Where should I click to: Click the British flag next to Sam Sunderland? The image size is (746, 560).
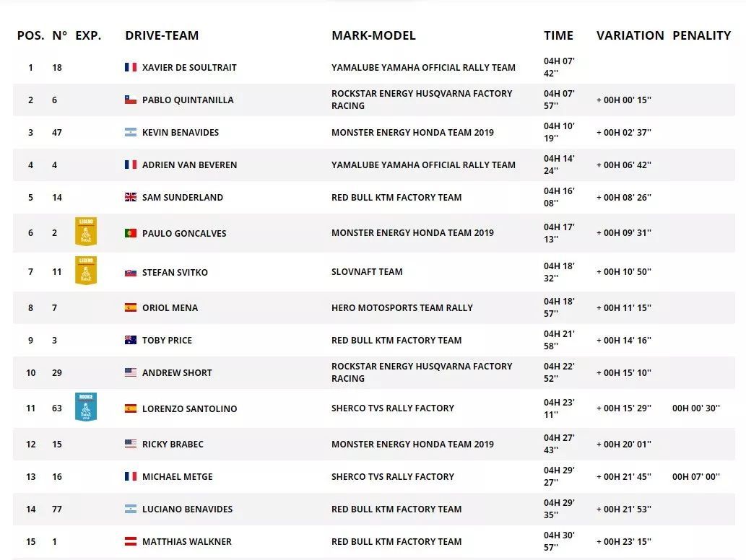(x=131, y=197)
